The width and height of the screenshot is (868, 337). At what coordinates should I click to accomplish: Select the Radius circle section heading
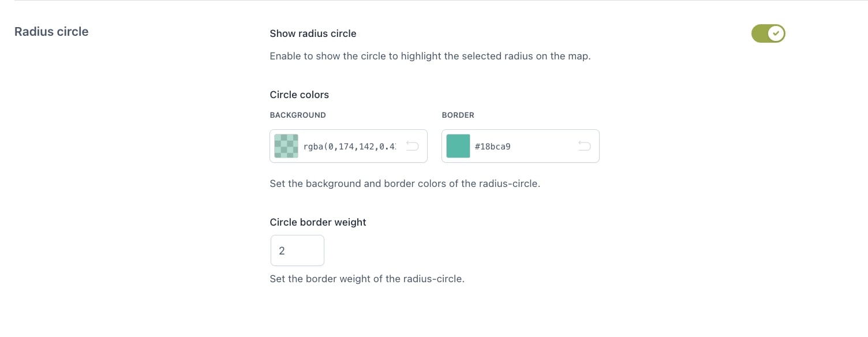[51, 32]
